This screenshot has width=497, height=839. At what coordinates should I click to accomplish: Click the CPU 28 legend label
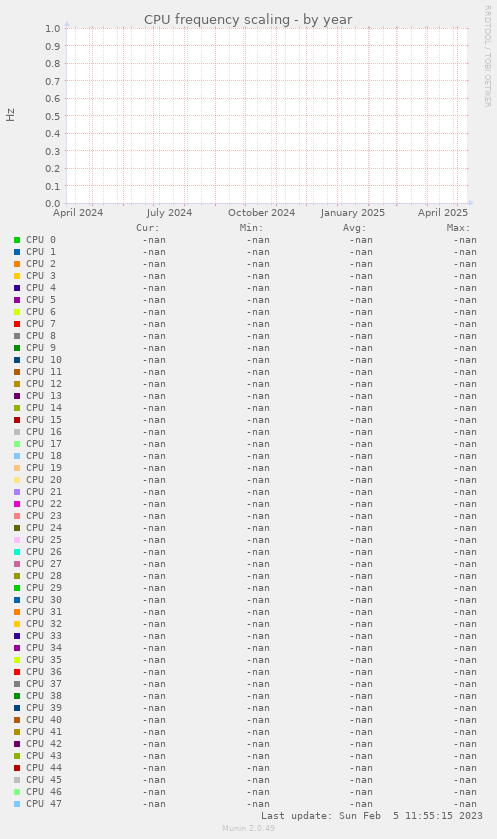[44, 576]
